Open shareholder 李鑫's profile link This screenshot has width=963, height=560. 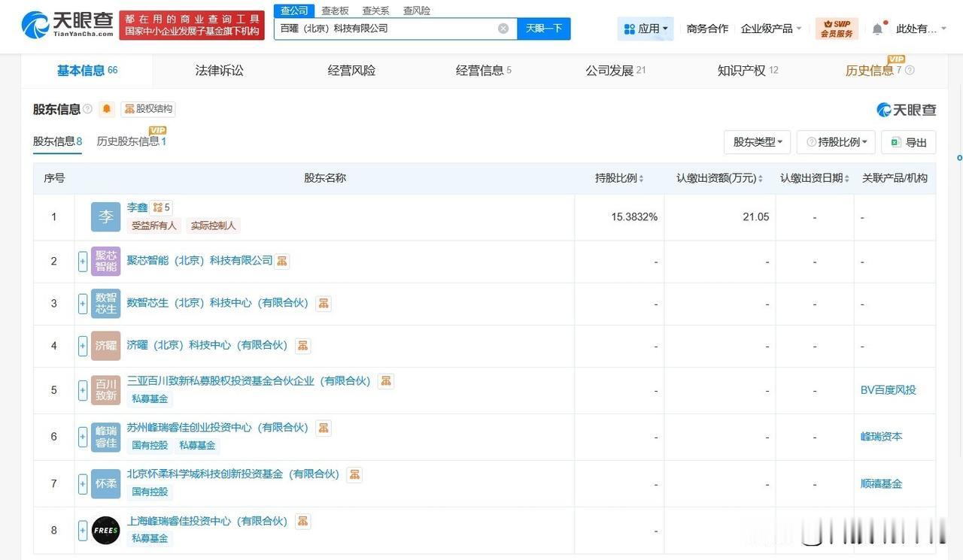(137, 207)
